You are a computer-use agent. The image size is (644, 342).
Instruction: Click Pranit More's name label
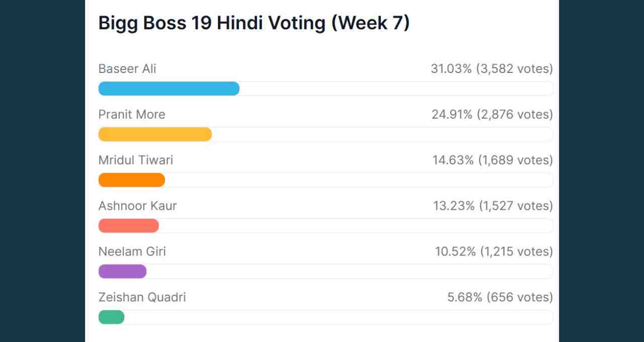pos(132,115)
